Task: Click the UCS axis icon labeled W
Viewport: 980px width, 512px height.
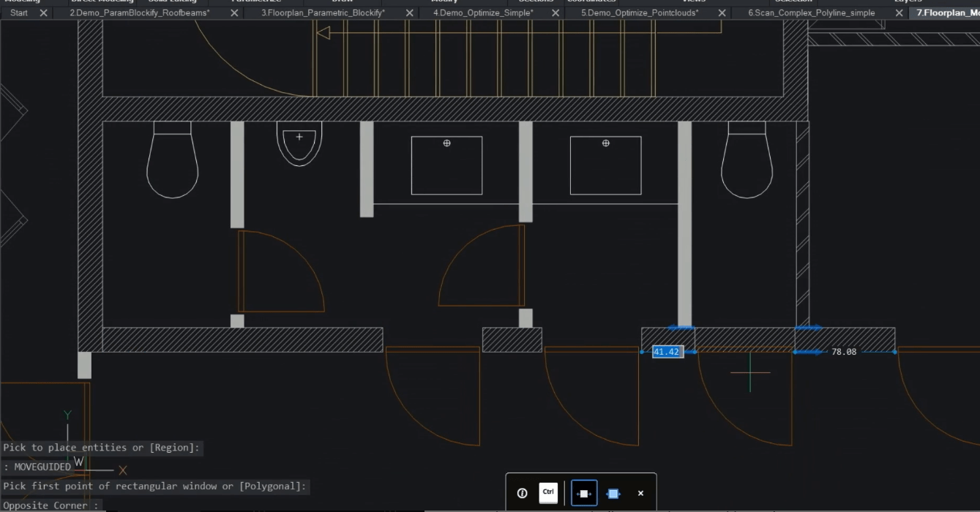Action: [x=79, y=462]
